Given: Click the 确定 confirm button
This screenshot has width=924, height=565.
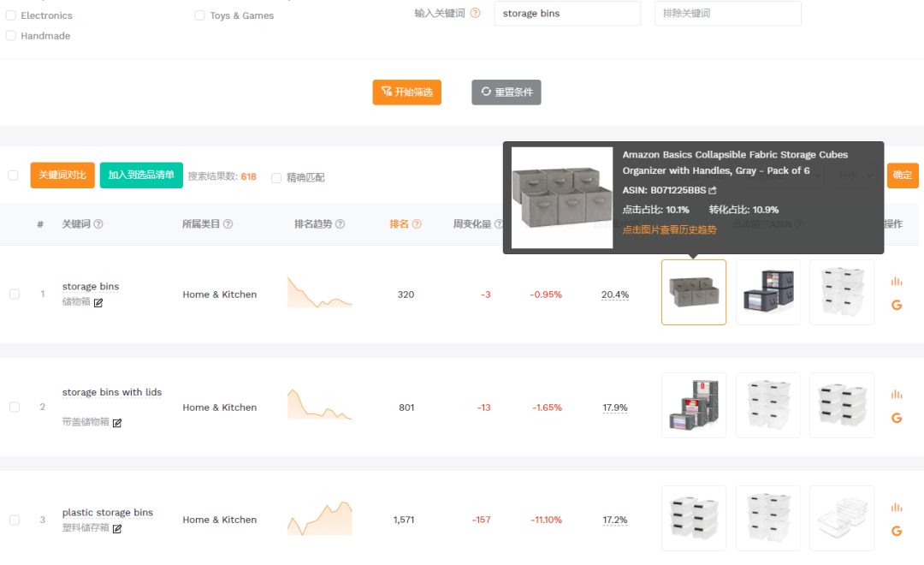Looking at the screenshot, I should (x=903, y=175).
